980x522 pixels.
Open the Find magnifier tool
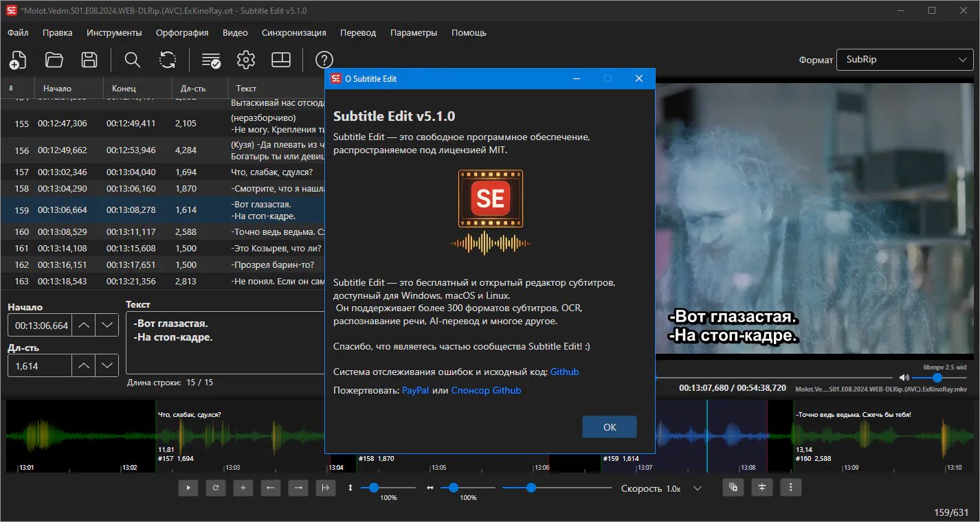click(x=133, y=60)
